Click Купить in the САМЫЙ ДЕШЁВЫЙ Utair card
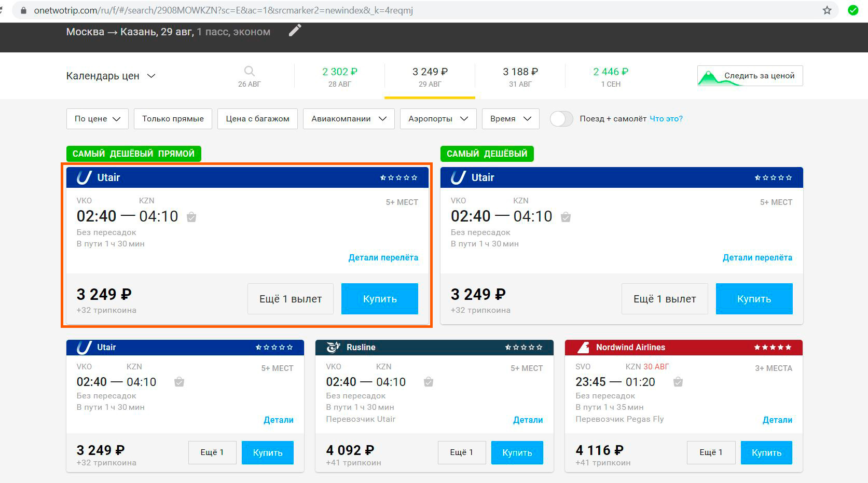Screen dimensions: 868x483 pyautogui.click(x=754, y=299)
